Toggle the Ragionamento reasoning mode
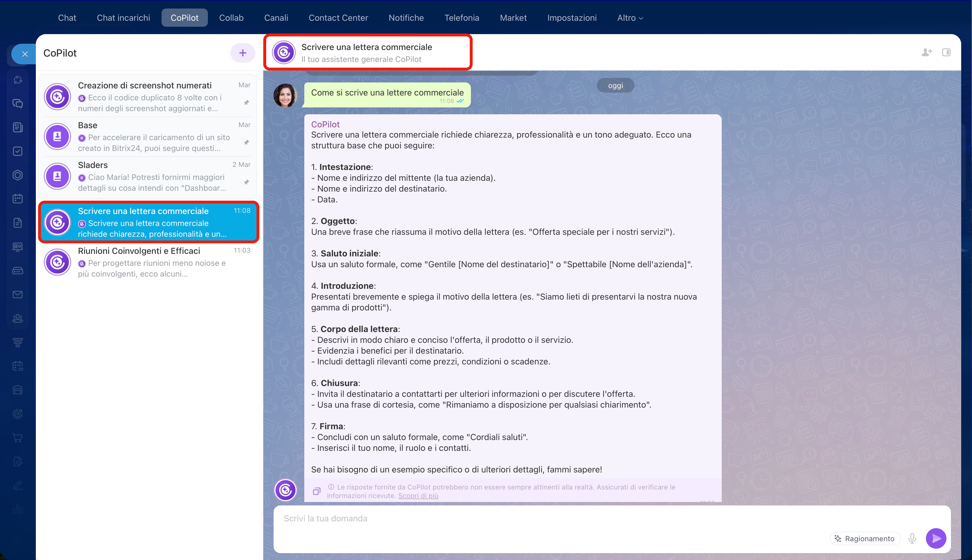972x560 pixels. [x=865, y=538]
